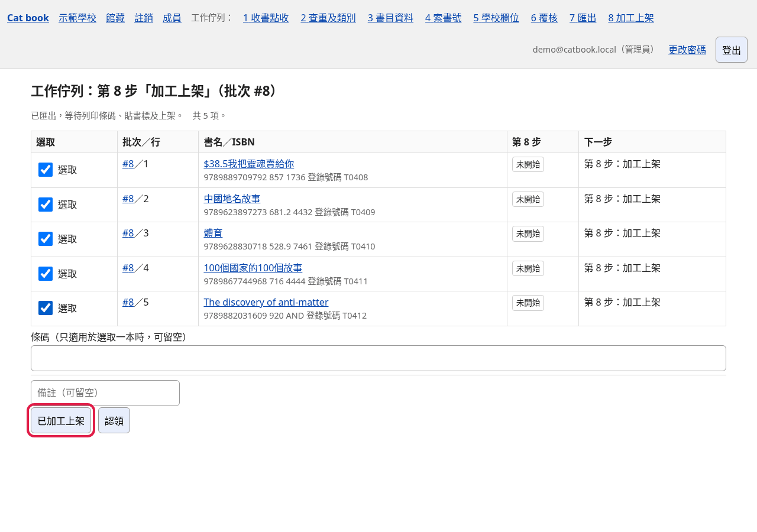Click 未開始 status badge for 中國地名故事
This screenshot has height=532, width=757.
tap(528, 199)
